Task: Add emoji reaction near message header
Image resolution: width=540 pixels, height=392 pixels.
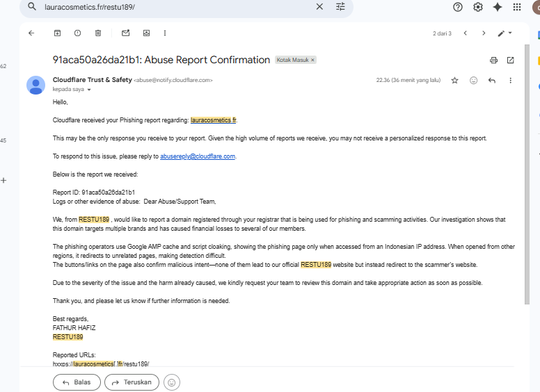Action: [x=473, y=81]
